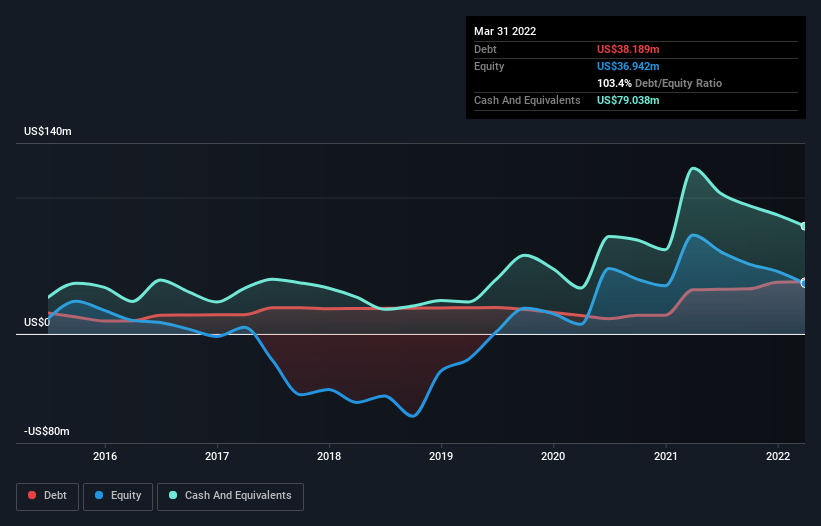Click the 2017 x-axis label
Screen dimensions: 821x526
(x=217, y=456)
